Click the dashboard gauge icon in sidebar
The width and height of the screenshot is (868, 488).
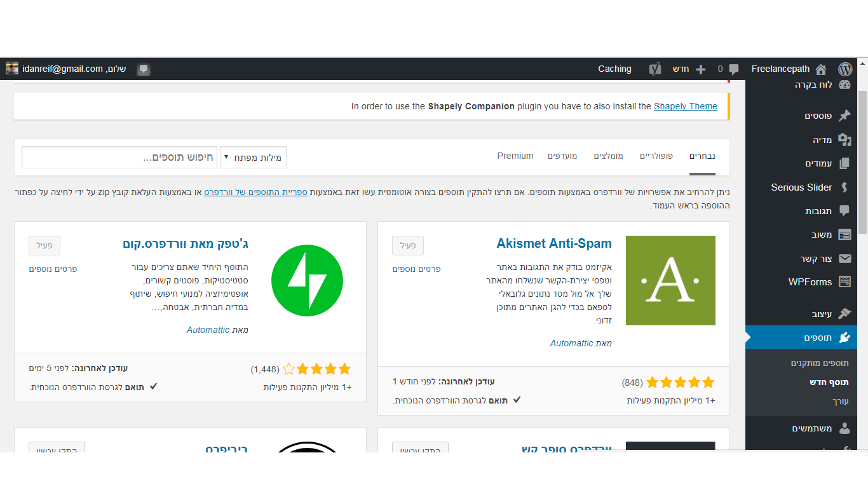point(844,85)
